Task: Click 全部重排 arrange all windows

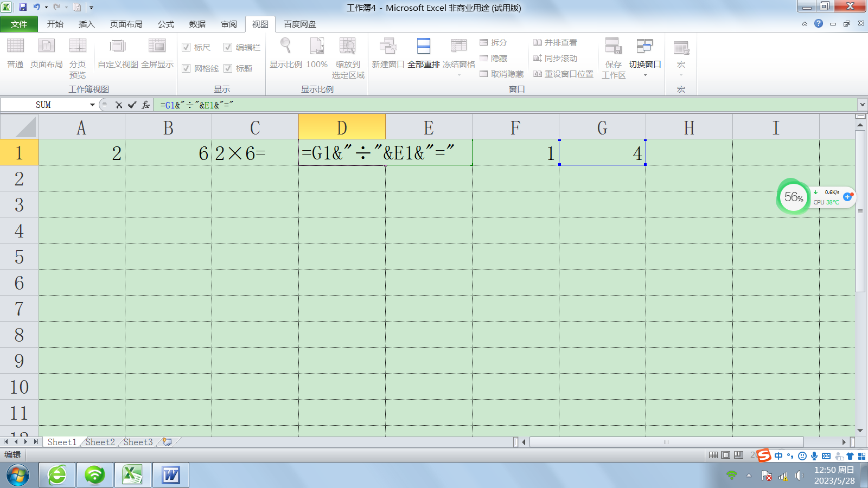Action: coord(424,53)
